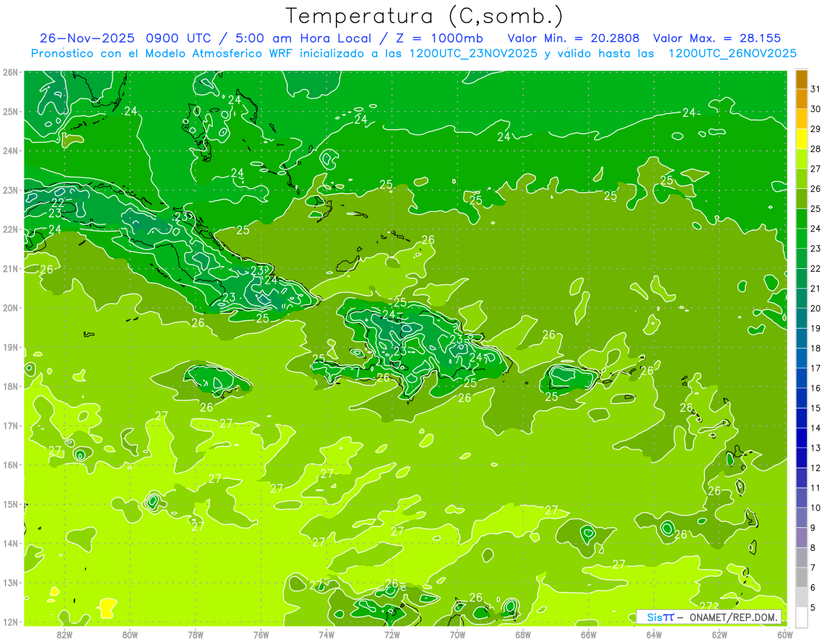Click the gray legend segment between 6 and 7
Viewport: 834px width, 644px height.
[x=801, y=577]
